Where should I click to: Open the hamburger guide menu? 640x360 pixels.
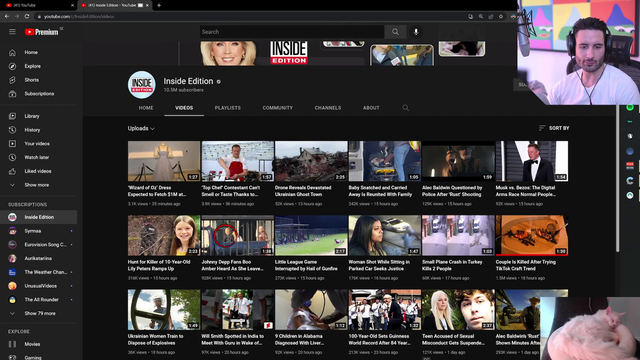tap(12, 32)
